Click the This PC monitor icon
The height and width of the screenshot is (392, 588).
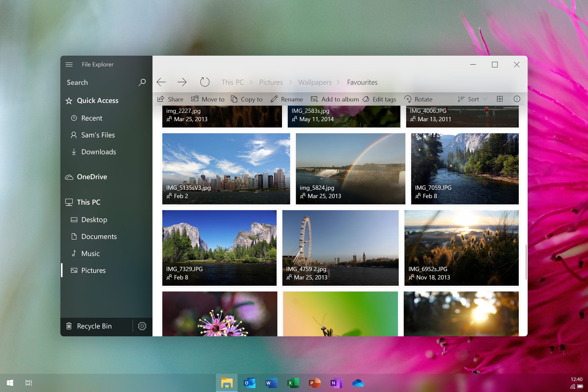click(x=69, y=202)
